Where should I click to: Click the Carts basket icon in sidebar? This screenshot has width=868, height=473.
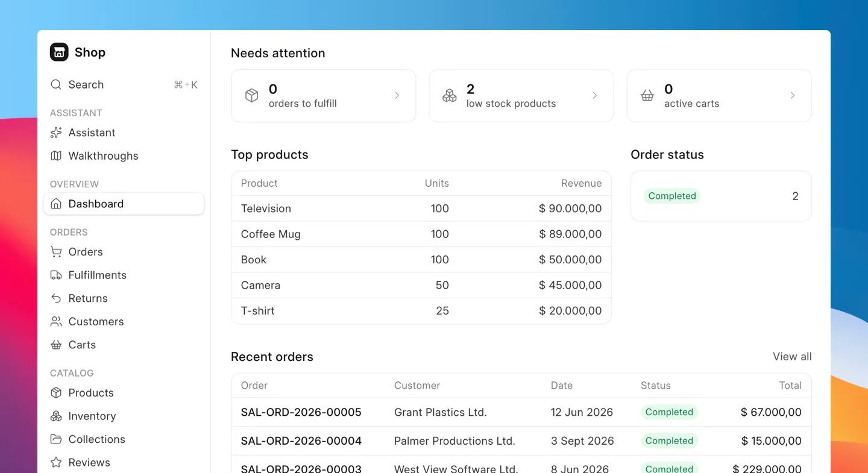click(56, 345)
